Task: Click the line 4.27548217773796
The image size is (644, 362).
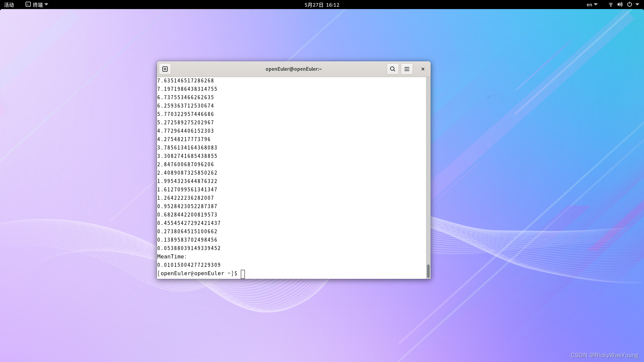Action: (x=184, y=139)
